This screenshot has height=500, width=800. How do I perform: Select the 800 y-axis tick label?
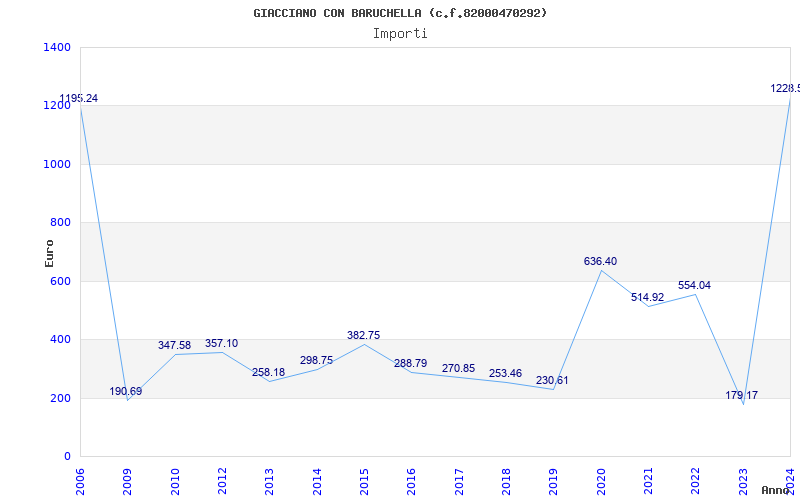[60, 222]
